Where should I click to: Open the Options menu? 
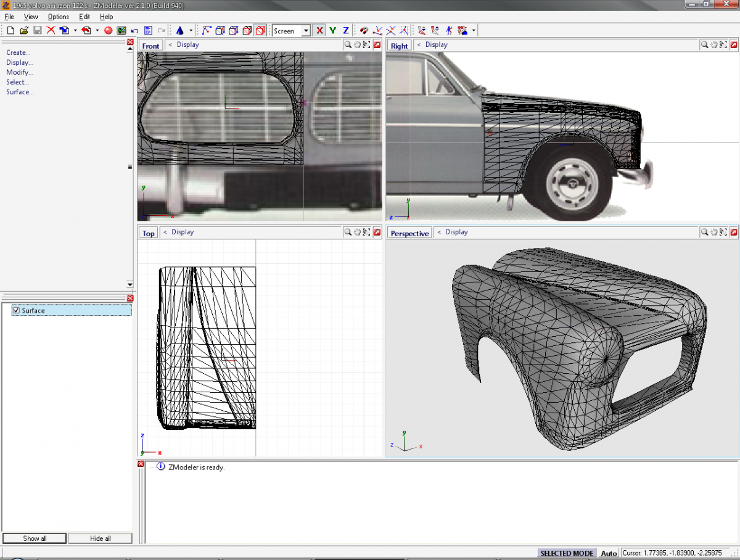[59, 17]
